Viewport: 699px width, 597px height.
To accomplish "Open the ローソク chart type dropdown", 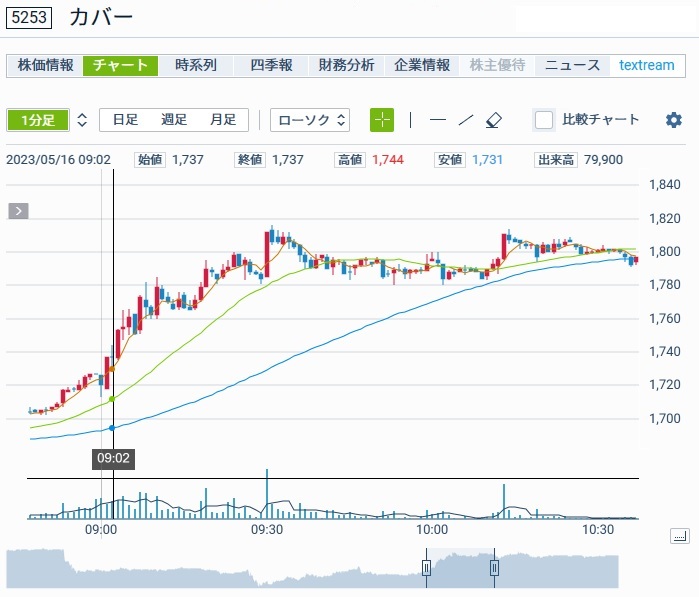I will coord(310,120).
